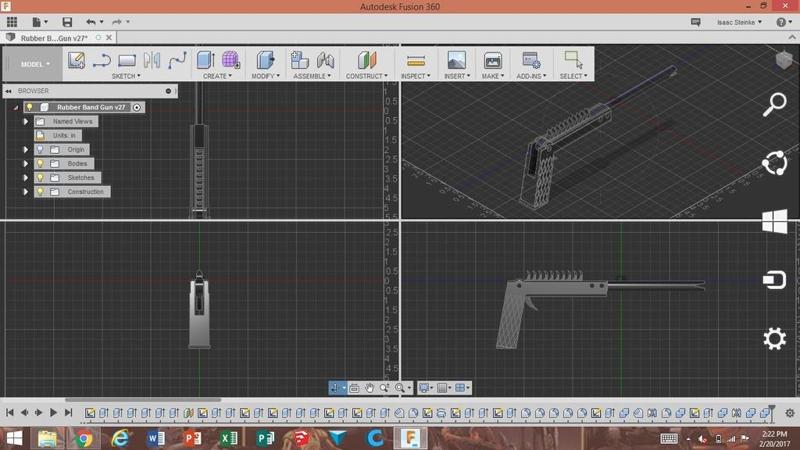The image size is (800, 450).
Task: Click the timeline horizontal scrollbar
Action: click(143, 400)
